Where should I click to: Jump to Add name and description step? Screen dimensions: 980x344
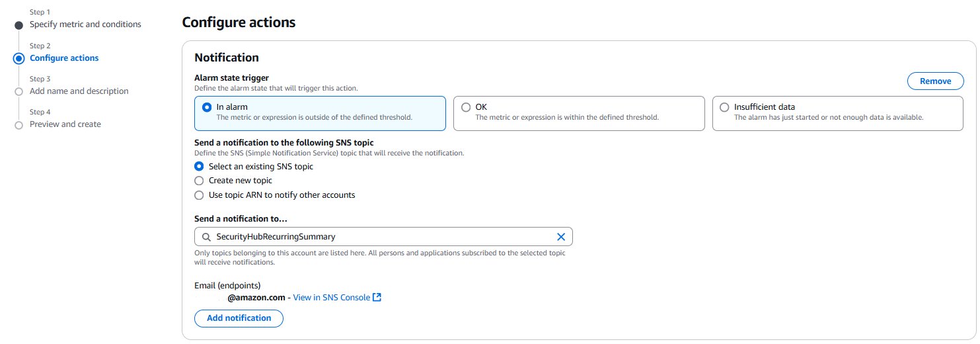(x=79, y=91)
